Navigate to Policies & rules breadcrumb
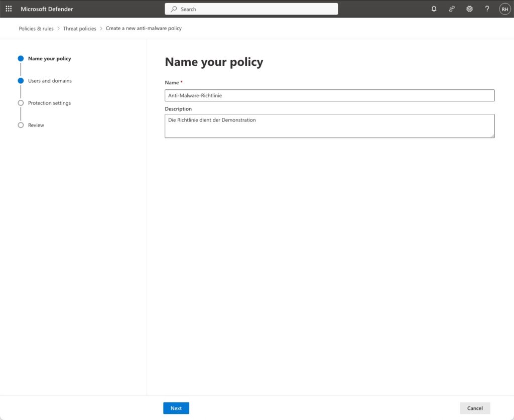 (36, 29)
